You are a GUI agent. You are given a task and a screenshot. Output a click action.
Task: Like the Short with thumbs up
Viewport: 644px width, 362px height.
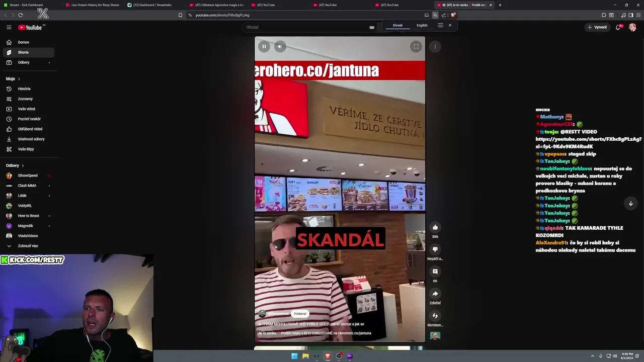coord(435,227)
